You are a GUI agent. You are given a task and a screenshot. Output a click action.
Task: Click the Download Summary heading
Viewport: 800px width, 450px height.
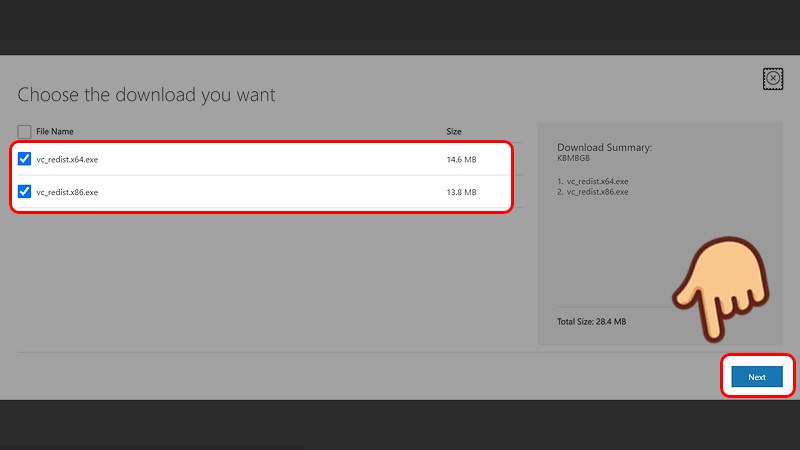coord(604,147)
